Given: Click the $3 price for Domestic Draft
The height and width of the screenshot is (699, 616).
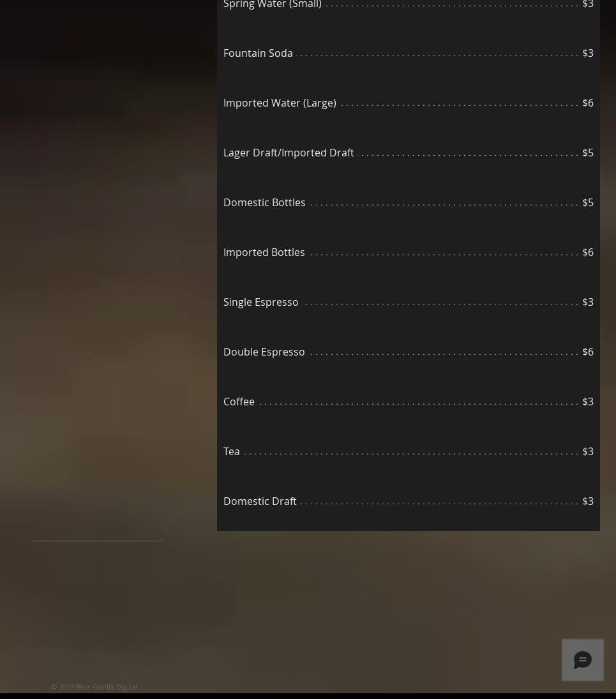Looking at the screenshot, I should (x=588, y=501).
